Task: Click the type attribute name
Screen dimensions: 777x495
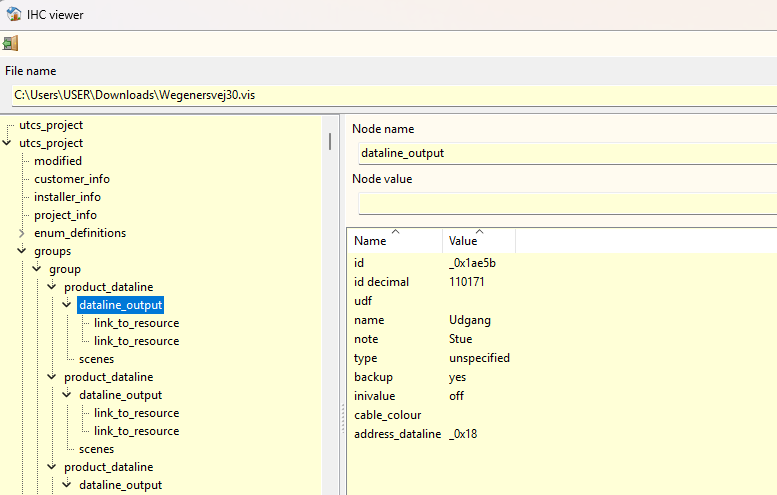Action: pyautogui.click(x=366, y=358)
